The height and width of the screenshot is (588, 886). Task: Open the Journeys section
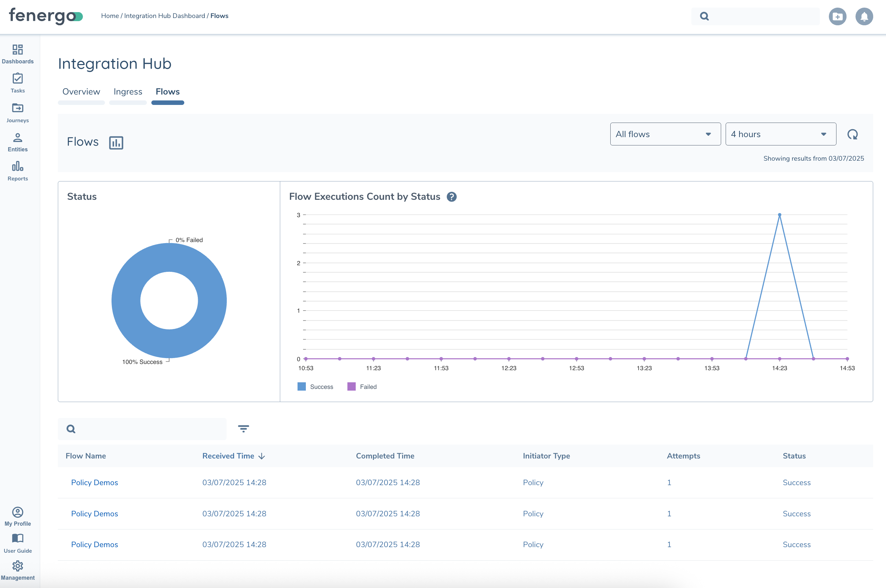(18, 113)
